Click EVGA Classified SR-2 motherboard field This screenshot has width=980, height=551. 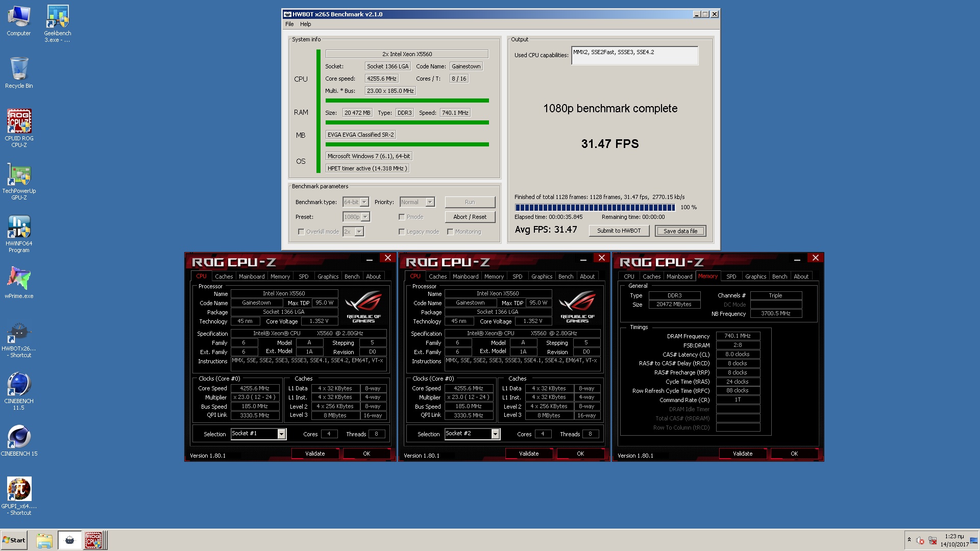click(x=361, y=135)
